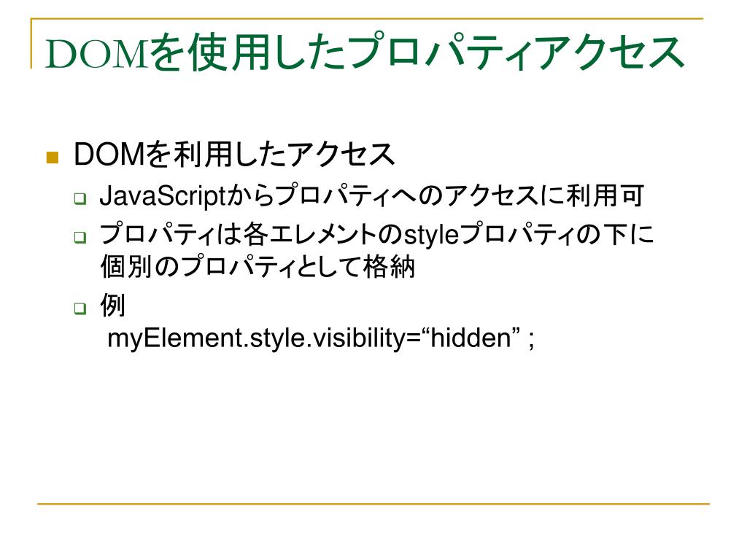Select the line JavaScriptからプロパティへのアクセスに利用可
The height and width of the screenshot is (560, 747).
[x=371, y=195]
